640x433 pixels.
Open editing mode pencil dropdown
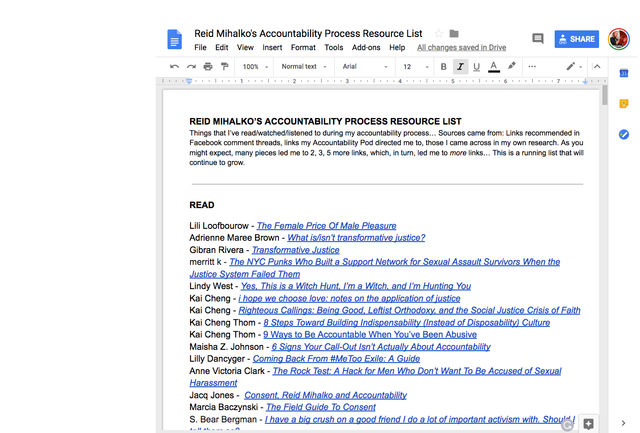(573, 67)
